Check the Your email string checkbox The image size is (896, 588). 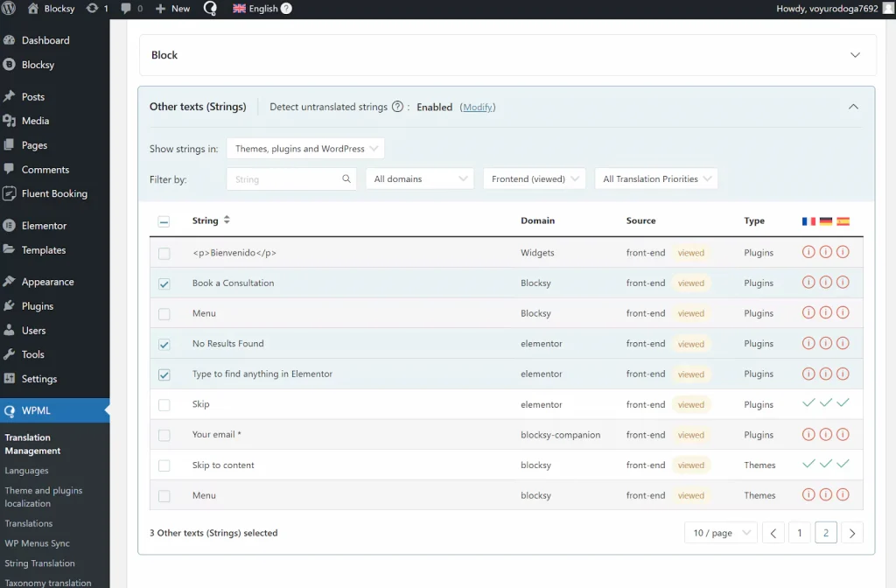[164, 436]
